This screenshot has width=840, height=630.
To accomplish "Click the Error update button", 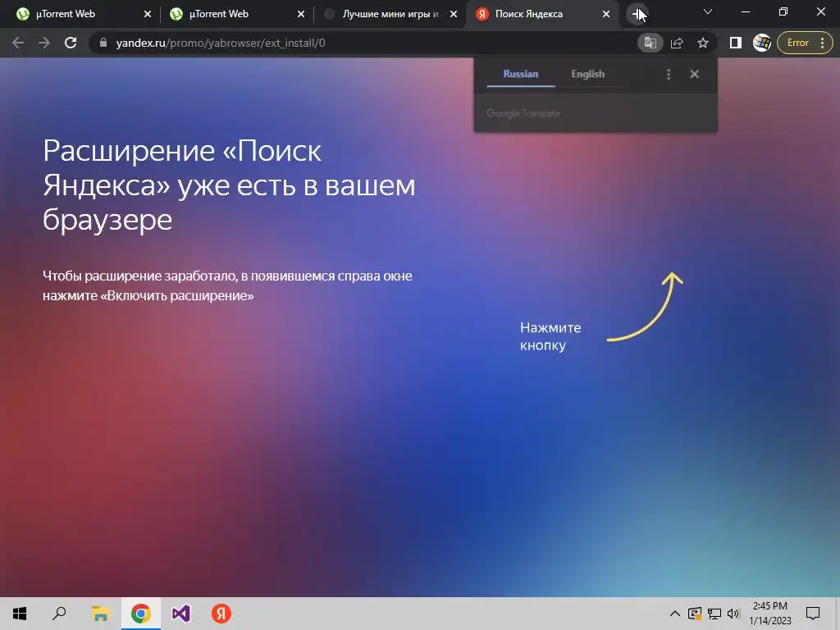I will 806,43.
